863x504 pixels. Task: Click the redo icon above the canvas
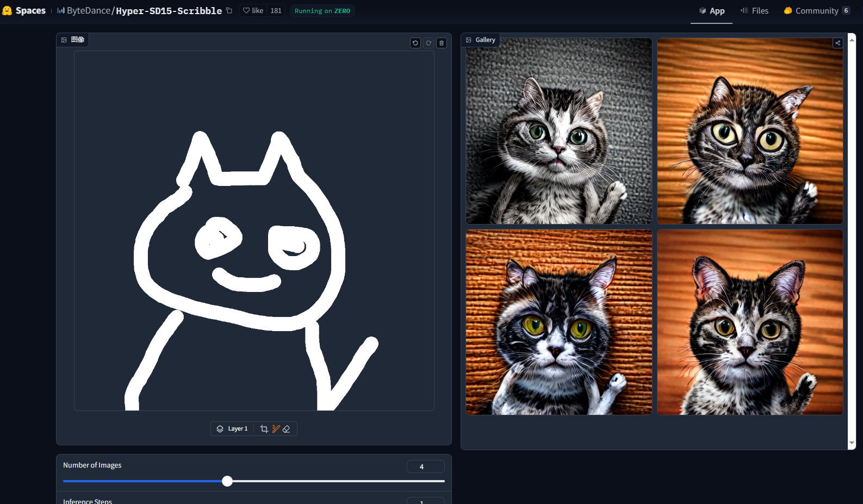coord(429,43)
